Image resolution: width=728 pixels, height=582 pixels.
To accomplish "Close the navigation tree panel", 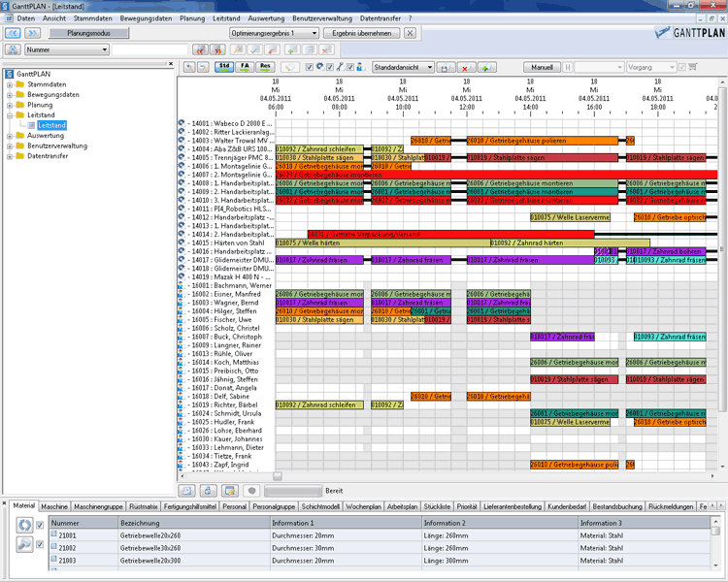I will click(x=171, y=64).
